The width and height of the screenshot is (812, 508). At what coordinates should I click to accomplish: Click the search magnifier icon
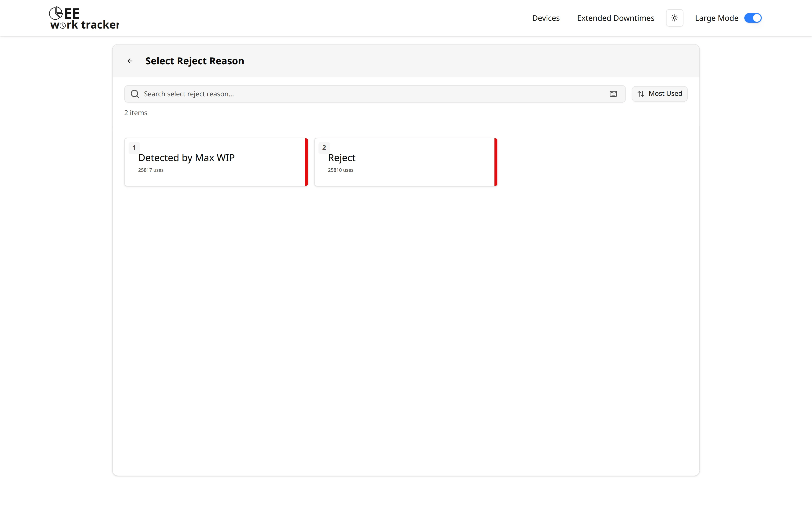[135, 94]
